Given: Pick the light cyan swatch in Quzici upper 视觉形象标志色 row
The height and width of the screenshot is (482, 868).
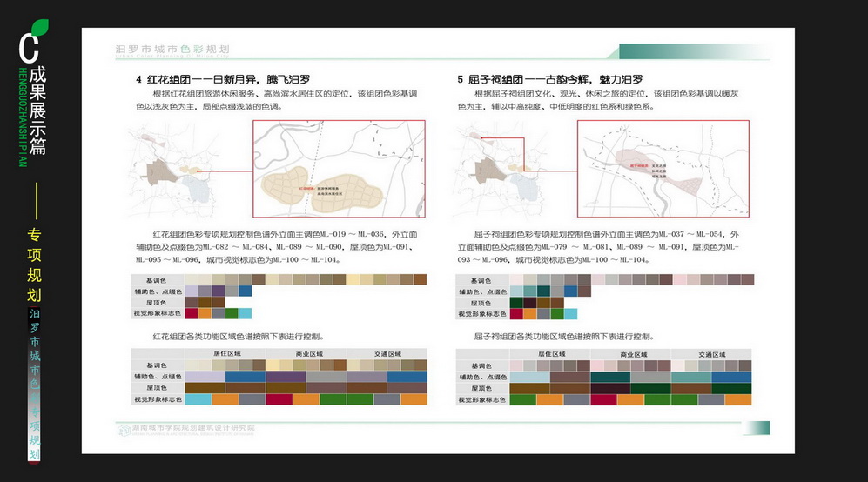Looking at the screenshot, I should point(570,313).
